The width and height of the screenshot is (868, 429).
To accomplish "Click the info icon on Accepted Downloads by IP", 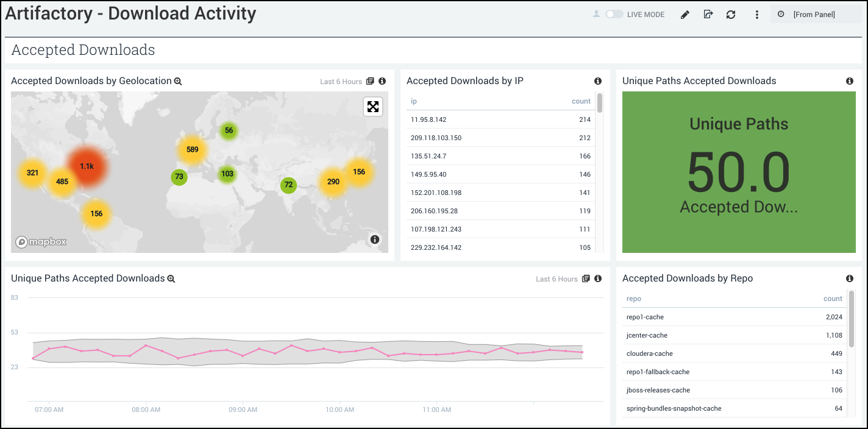I will 597,81.
